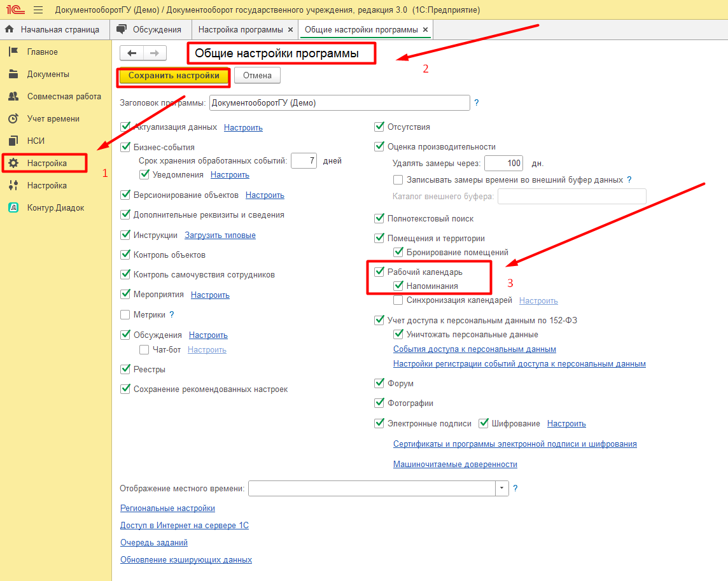Switch to the Обсуждения tab
Image resolution: width=728 pixels, height=581 pixels.
click(x=151, y=29)
